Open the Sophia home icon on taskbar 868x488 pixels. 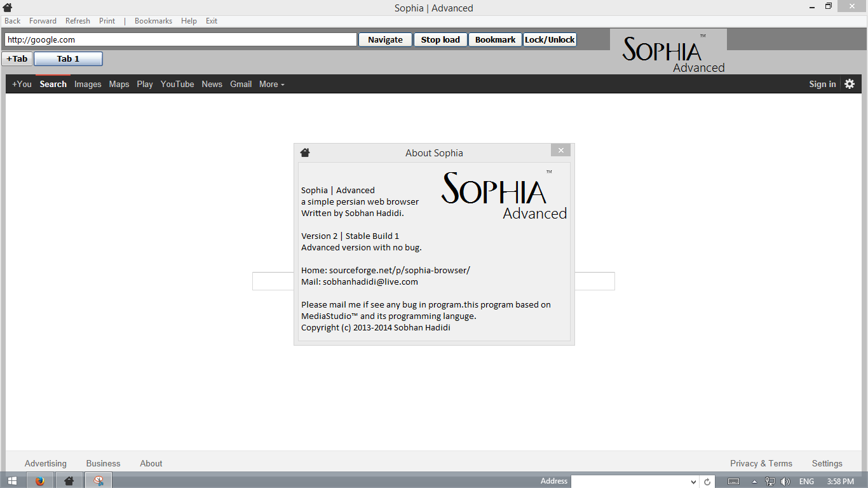click(x=69, y=480)
